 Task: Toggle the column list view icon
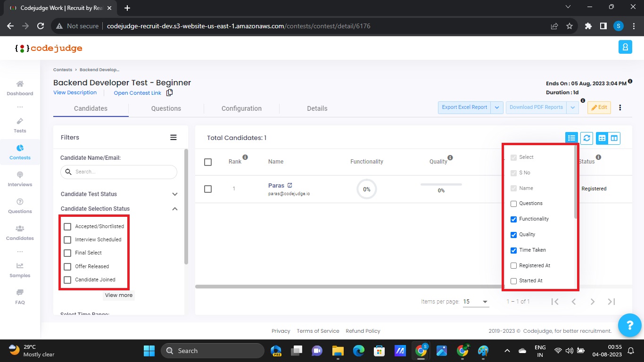click(x=572, y=138)
